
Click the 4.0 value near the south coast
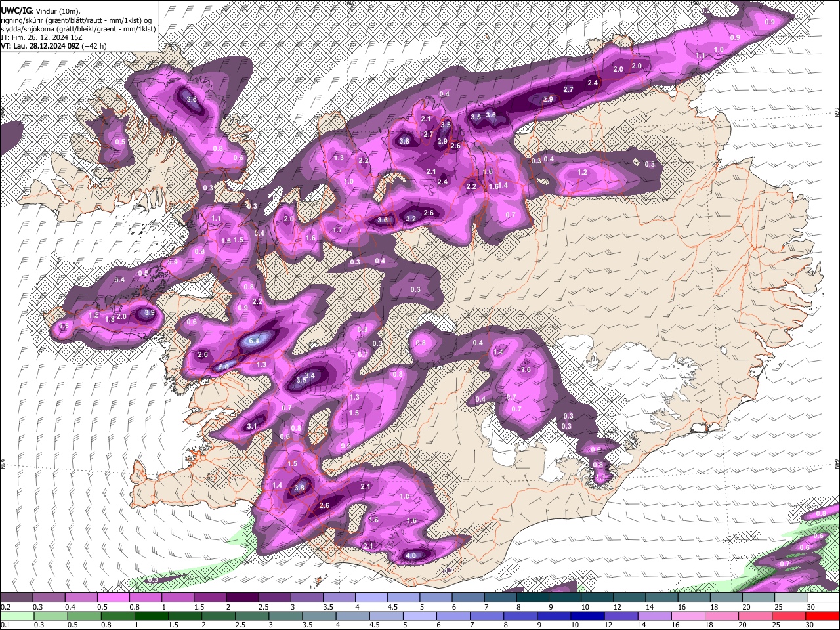[411, 556]
